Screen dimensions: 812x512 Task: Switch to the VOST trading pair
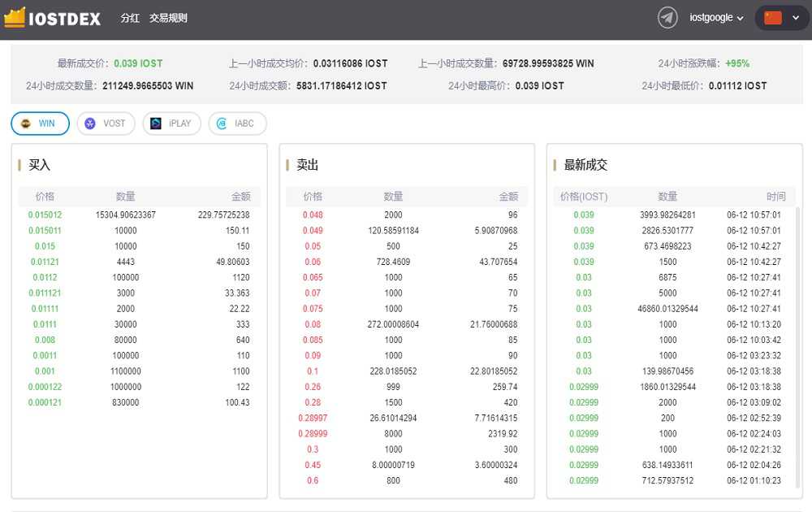[x=106, y=124]
